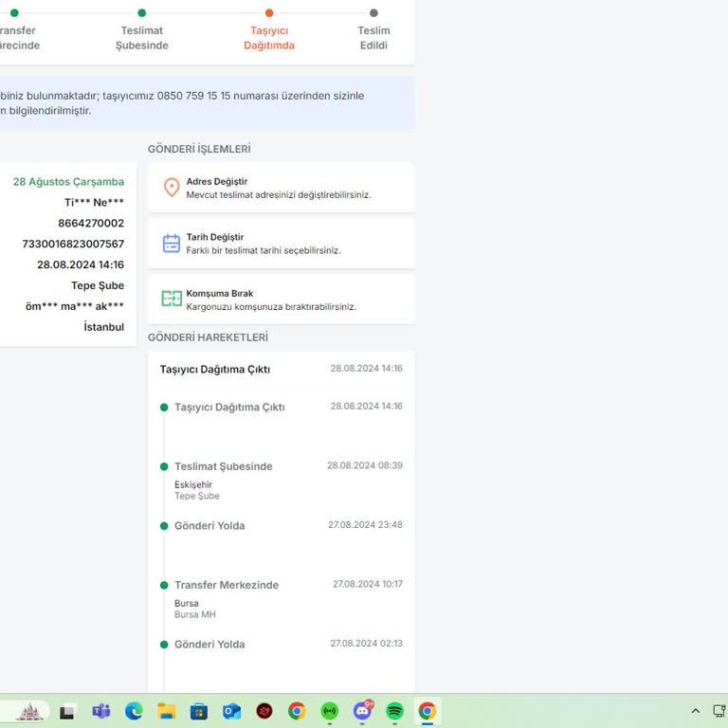
Task: Click the Eskişehir location text
Action: (193, 484)
